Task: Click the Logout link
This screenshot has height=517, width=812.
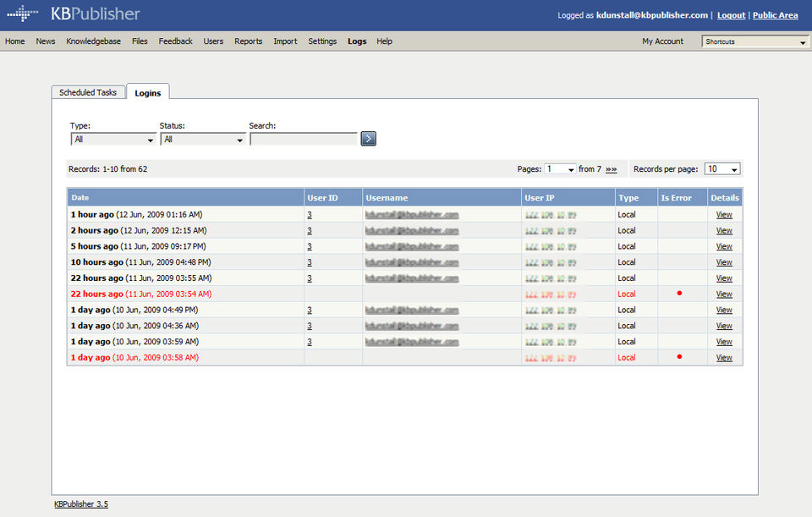Action: pos(731,15)
